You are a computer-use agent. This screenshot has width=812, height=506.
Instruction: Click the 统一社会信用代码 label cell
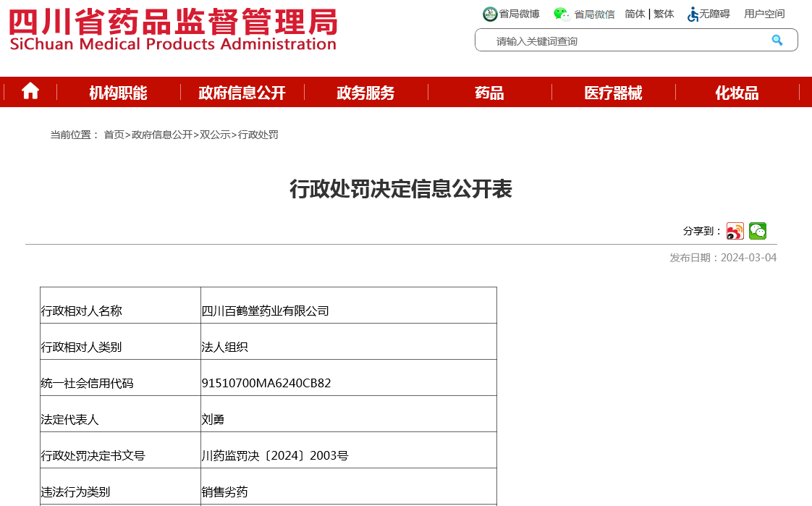(120, 378)
